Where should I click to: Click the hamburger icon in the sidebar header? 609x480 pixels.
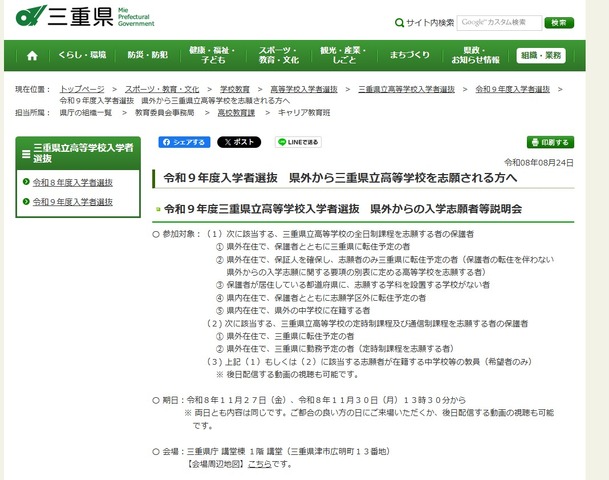[26, 154]
